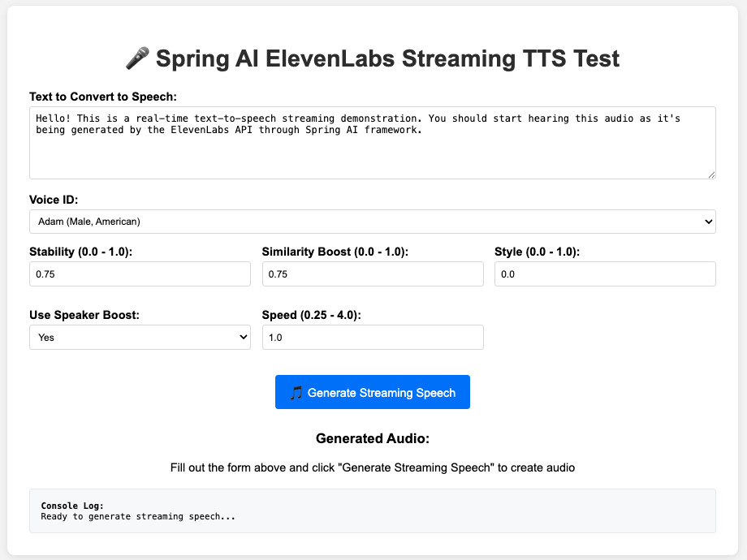Focus the Style input showing 0.0
747x560 pixels.
click(605, 274)
